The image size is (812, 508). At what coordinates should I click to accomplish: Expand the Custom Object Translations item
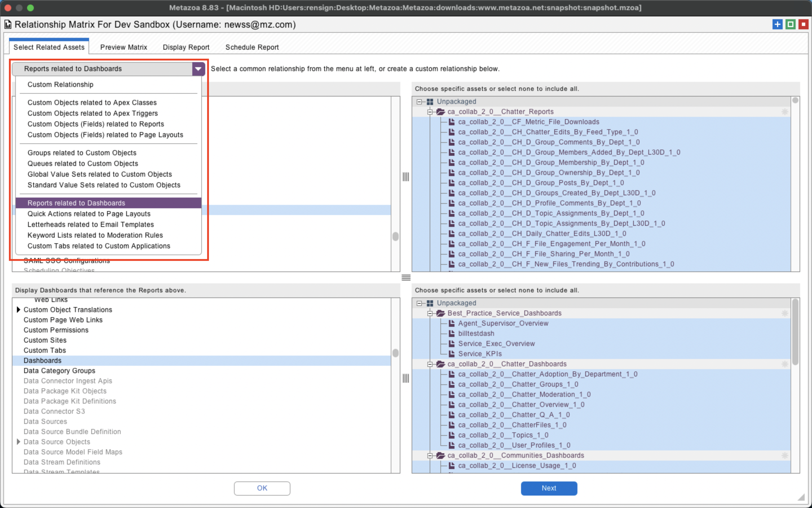coord(18,310)
